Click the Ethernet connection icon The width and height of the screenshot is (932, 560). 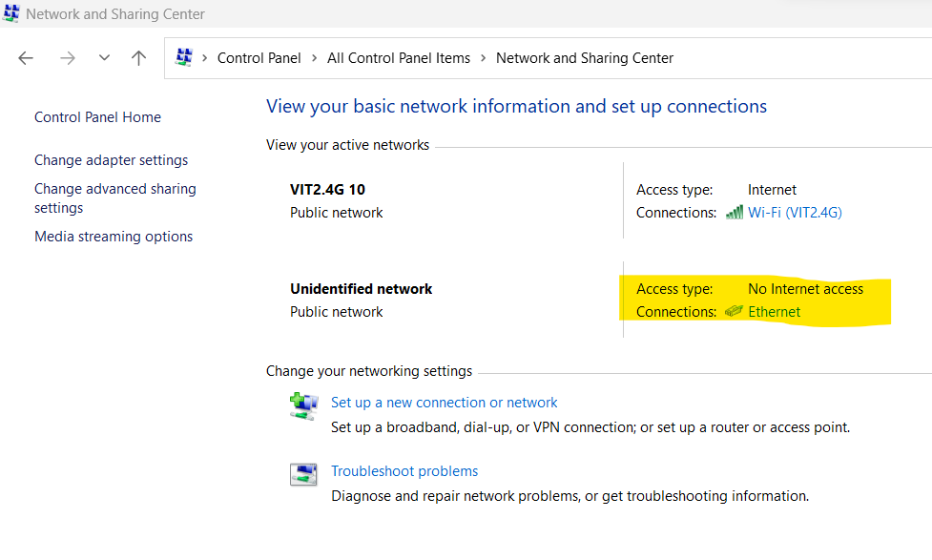click(734, 311)
